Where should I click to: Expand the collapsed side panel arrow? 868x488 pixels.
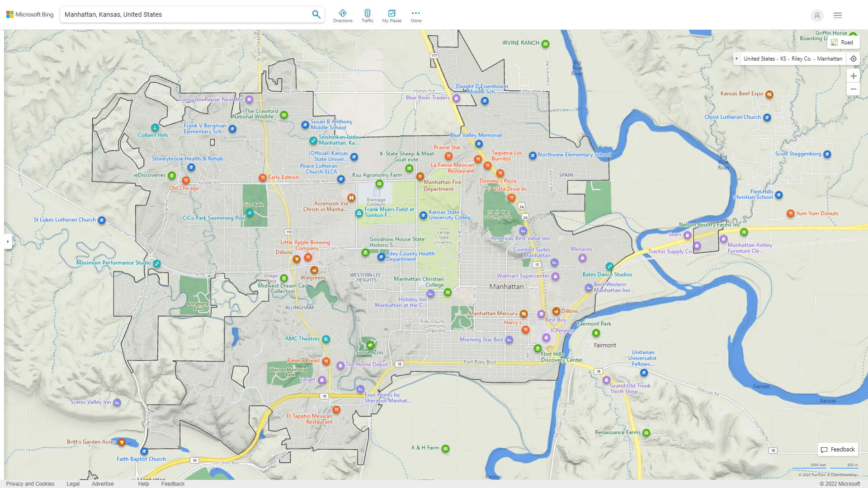(8, 242)
